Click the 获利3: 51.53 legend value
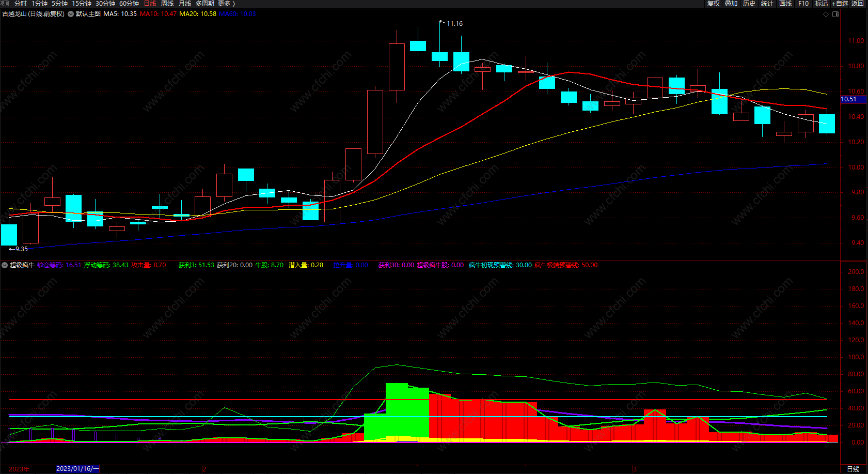The width and height of the screenshot is (868, 474). coord(196,265)
